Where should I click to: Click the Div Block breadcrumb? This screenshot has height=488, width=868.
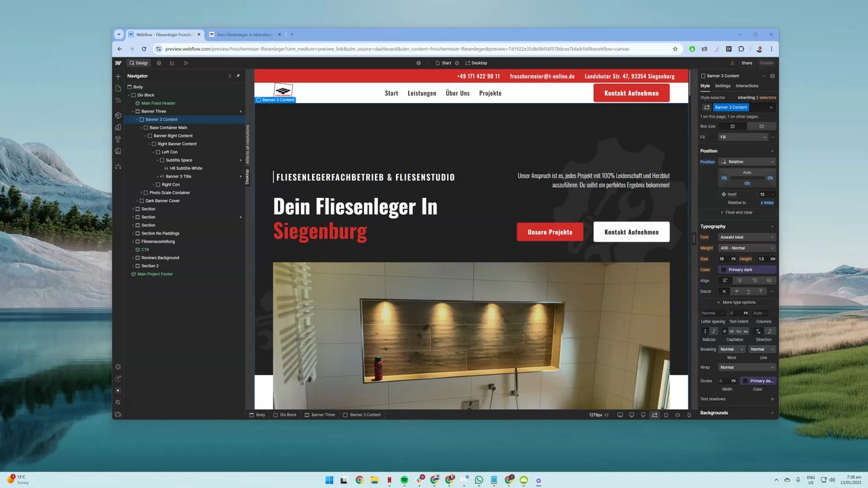click(x=285, y=415)
